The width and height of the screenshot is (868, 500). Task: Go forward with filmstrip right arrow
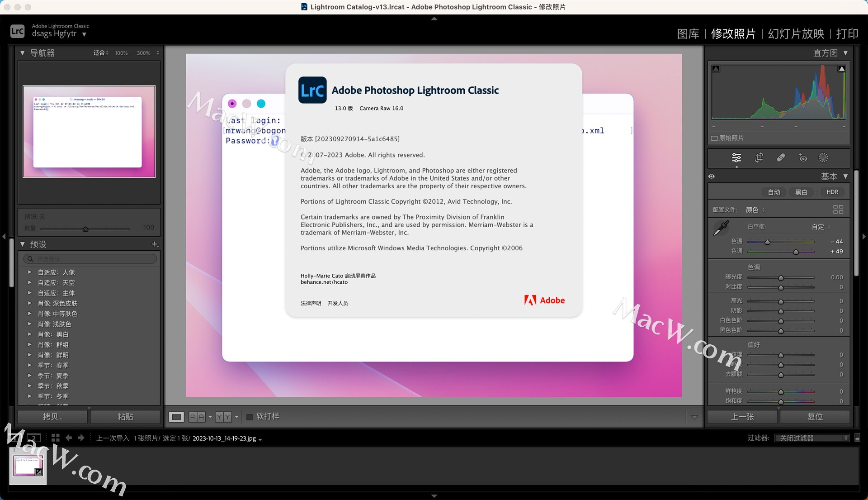pos(81,438)
